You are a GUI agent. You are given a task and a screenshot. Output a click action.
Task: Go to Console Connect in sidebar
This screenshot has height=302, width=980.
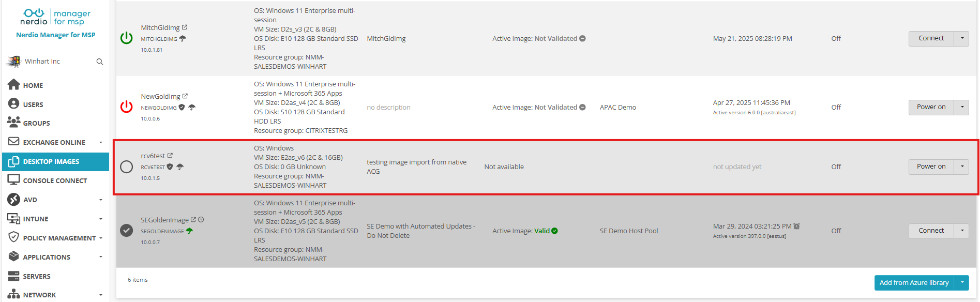[x=55, y=180]
